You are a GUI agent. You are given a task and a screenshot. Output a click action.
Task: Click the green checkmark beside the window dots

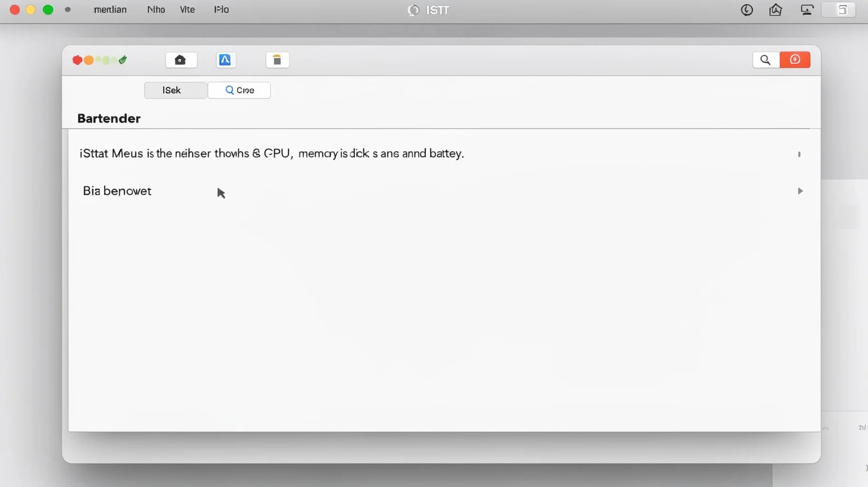coord(123,60)
